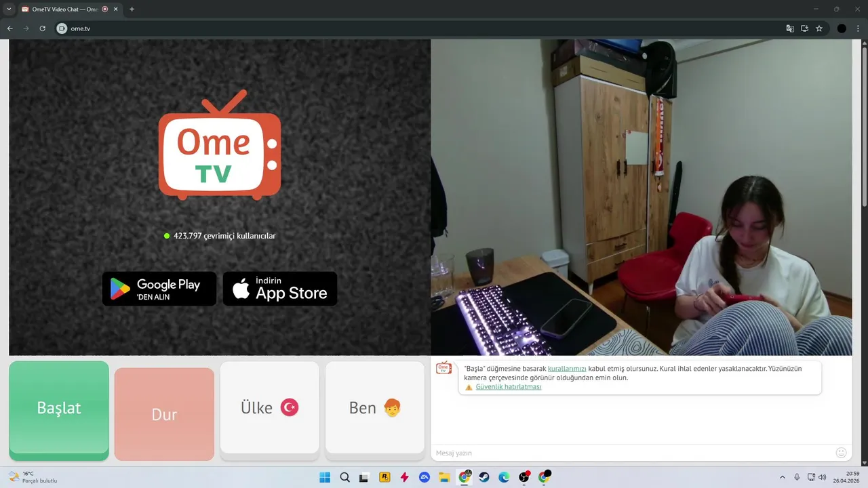
Task: Click the OmeTV logo on static
Action: [220, 145]
